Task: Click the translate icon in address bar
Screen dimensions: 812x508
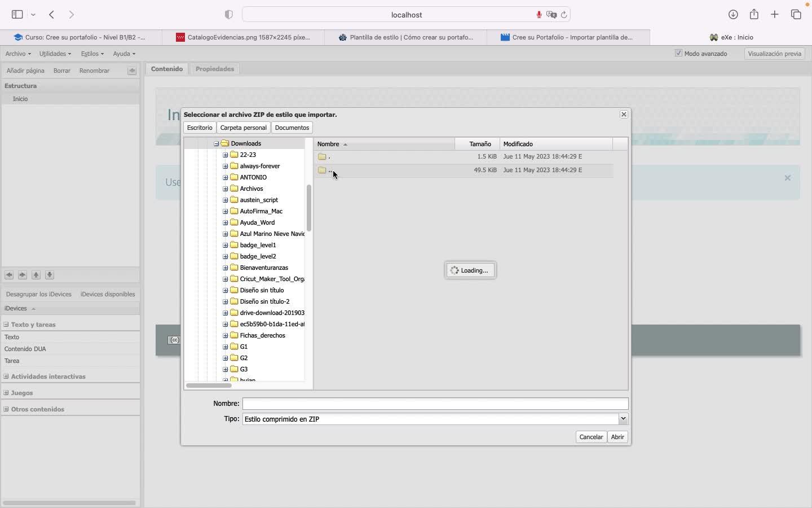Action: point(551,15)
